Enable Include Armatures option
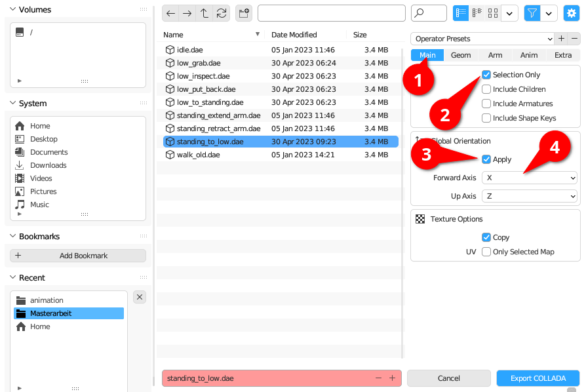This screenshot has width=586, height=392. click(x=486, y=104)
